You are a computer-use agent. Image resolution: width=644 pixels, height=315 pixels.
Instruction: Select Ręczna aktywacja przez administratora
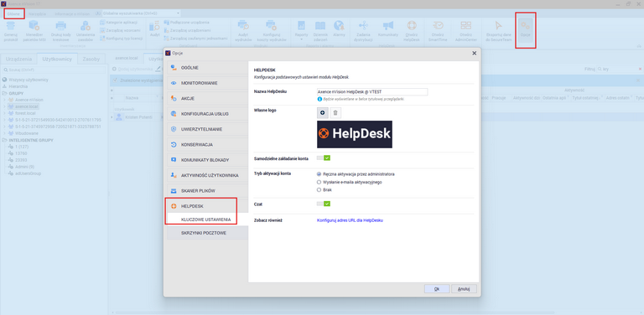pyautogui.click(x=319, y=174)
